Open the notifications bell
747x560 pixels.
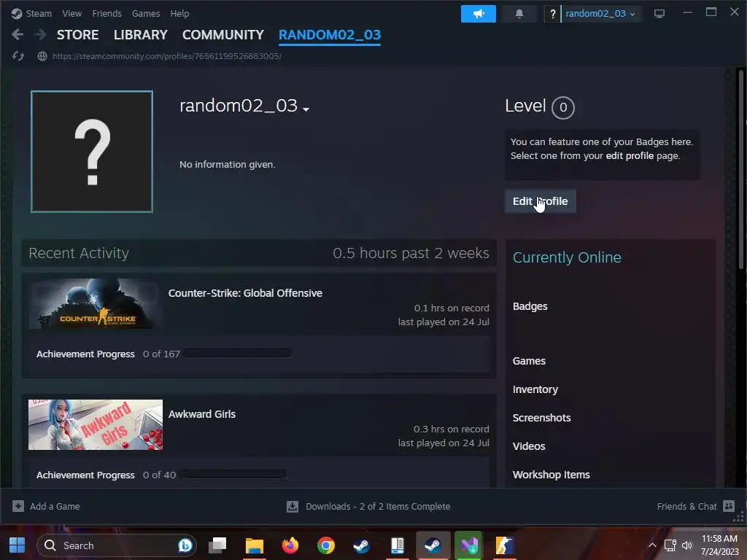coord(519,14)
